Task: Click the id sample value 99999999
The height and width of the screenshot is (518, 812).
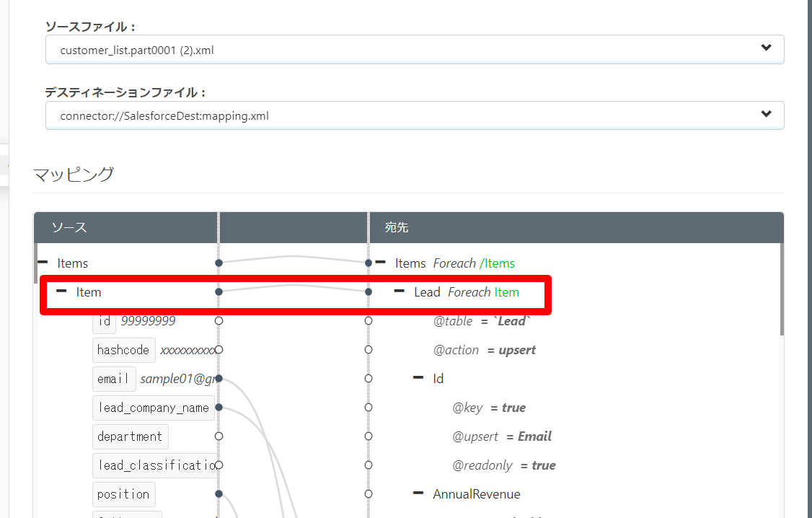Action: (148, 321)
